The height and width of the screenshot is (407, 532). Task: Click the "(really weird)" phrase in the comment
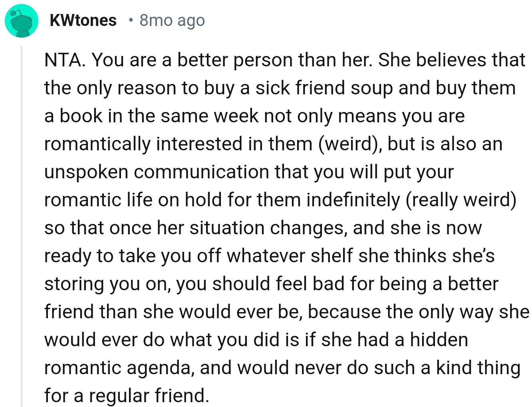point(461,200)
